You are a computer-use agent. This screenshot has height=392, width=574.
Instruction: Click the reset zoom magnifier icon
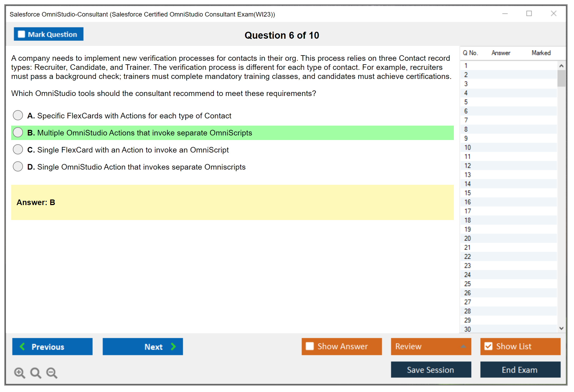point(36,373)
